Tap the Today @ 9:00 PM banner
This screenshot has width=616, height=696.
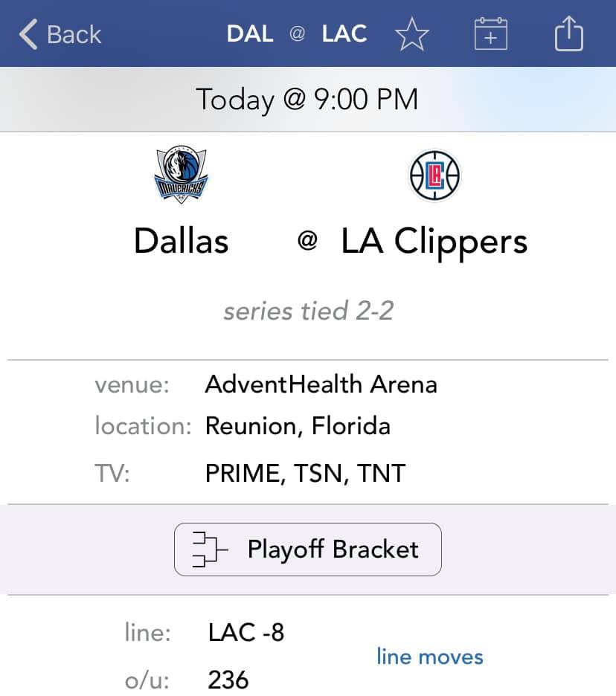[x=308, y=100]
